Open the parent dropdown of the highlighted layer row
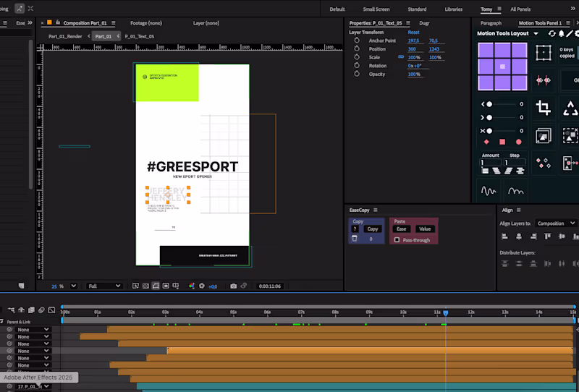579x392 pixels. [33, 351]
